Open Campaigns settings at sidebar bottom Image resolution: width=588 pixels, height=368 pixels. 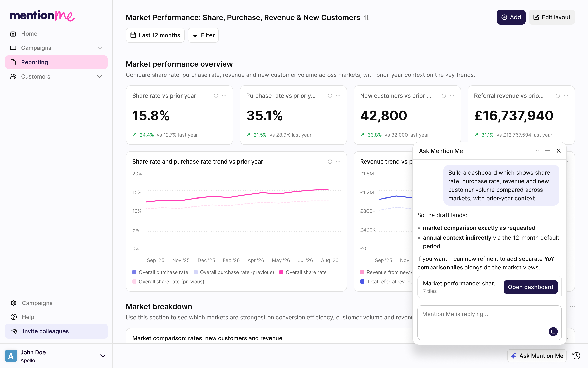[x=56, y=303]
